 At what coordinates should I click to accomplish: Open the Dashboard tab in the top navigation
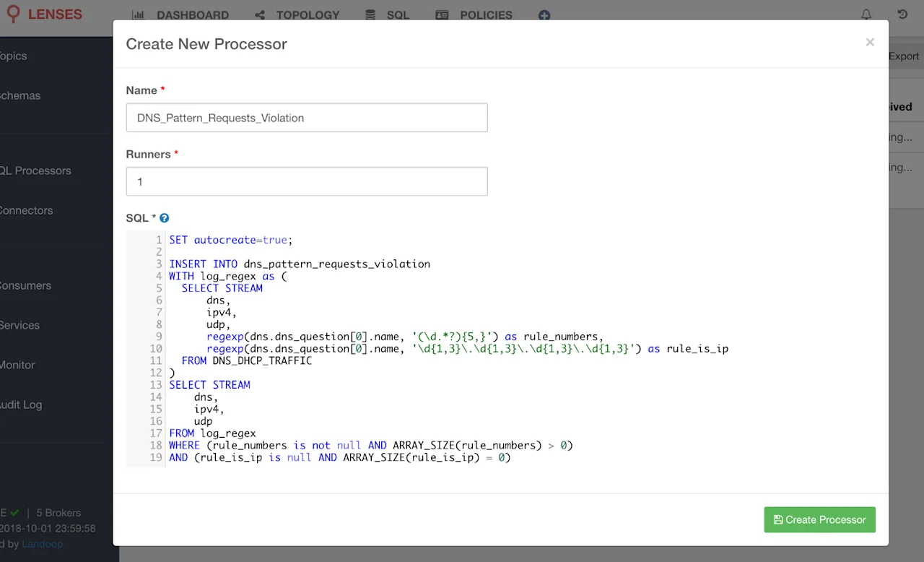[180, 14]
